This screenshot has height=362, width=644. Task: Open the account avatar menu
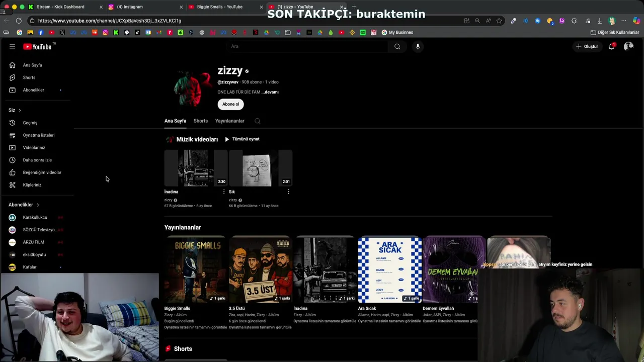point(628,46)
